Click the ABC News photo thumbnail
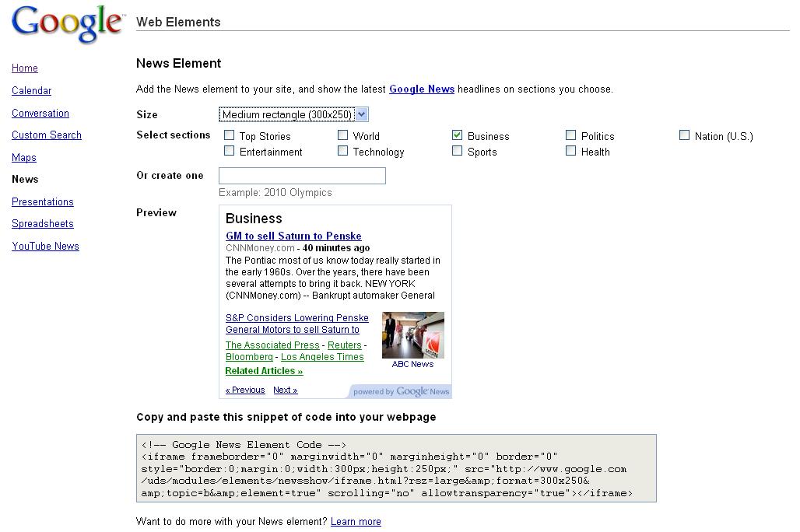This screenshot has height=532, width=800. 412,335
